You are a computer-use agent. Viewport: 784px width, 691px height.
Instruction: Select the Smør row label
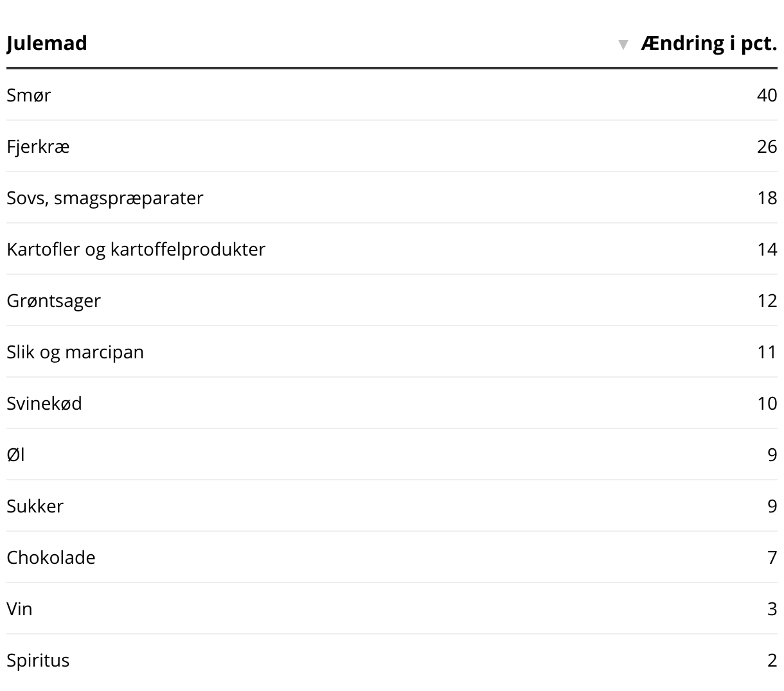click(x=29, y=95)
